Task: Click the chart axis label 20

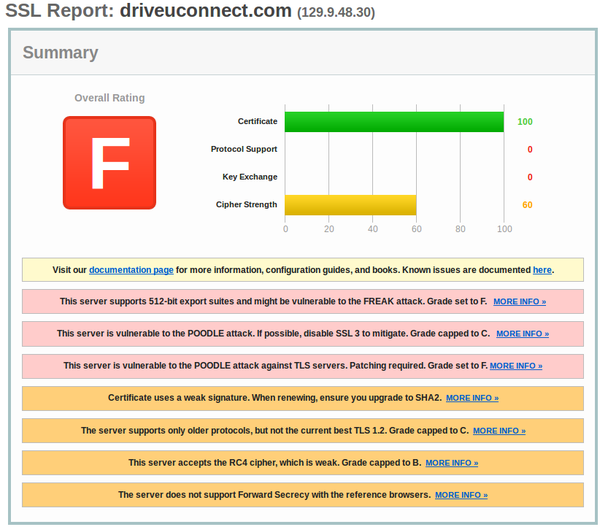Action: 329,229
